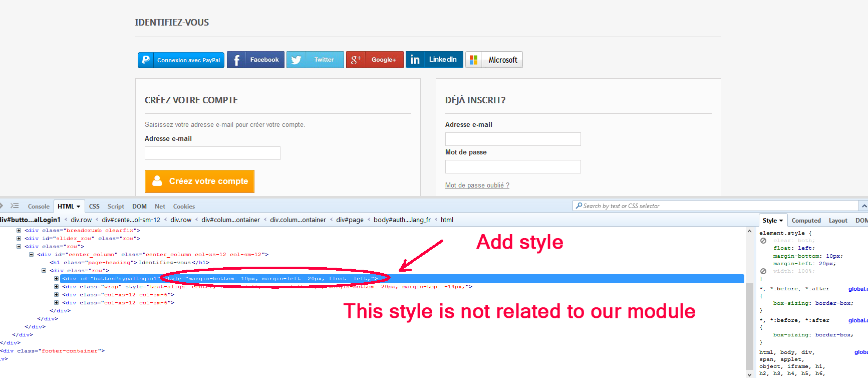Click the 'element.style {' rule selector

[785, 233]
